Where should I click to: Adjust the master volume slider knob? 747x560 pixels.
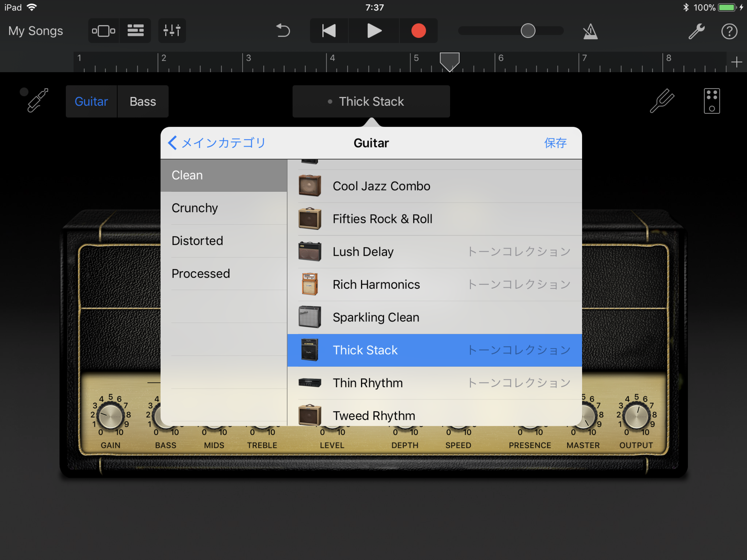point(528,31)
